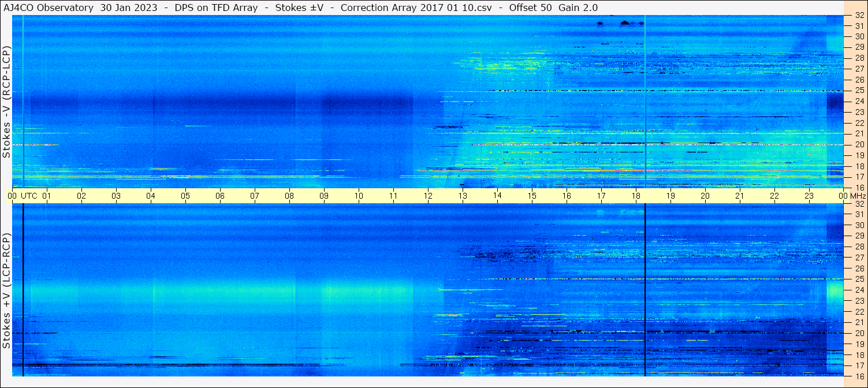Pick hour 12 on the UTC time axis

(x=428, y=196)
